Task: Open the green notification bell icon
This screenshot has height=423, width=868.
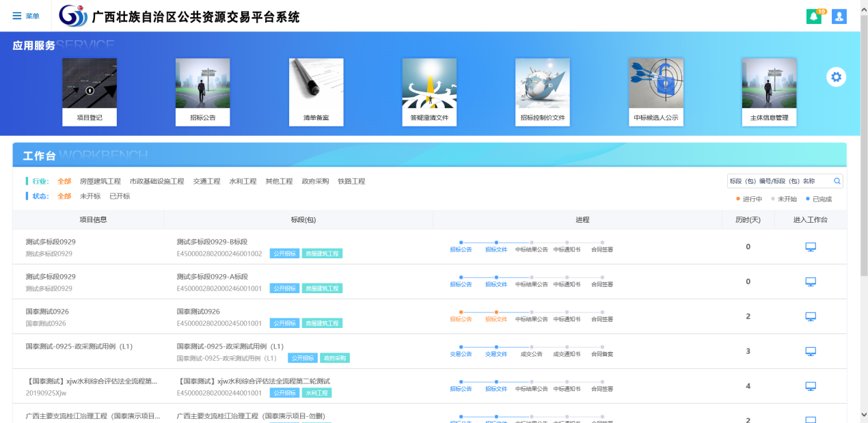Action: [x=813, y=16]
